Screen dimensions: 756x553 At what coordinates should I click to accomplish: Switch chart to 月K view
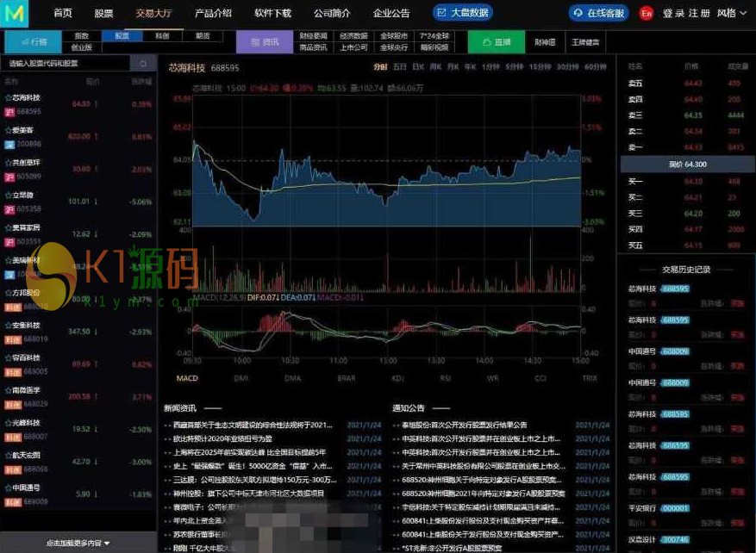pos(453,66)
